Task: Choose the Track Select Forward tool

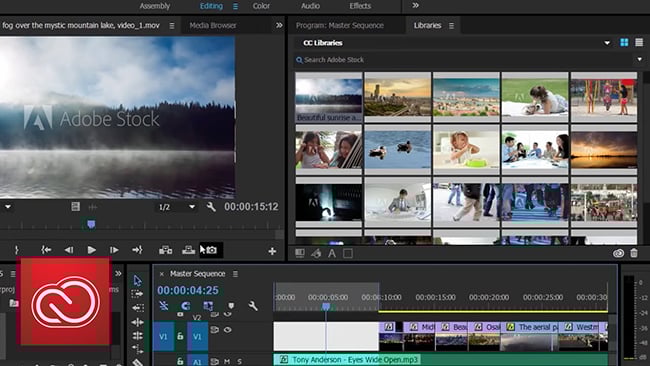Action: (137, 294)
